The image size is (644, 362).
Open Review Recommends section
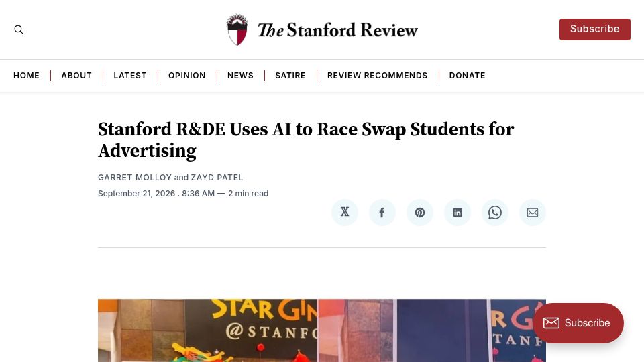point(378,76)
